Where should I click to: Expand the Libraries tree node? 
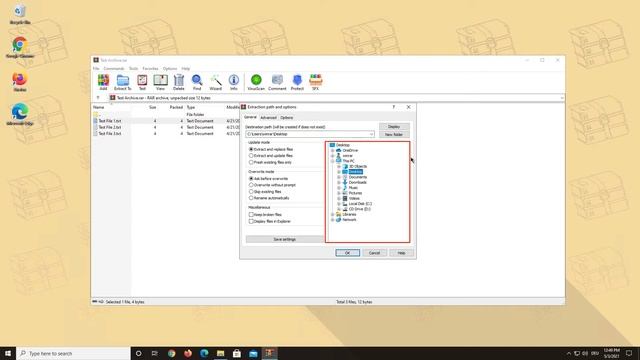332,214
